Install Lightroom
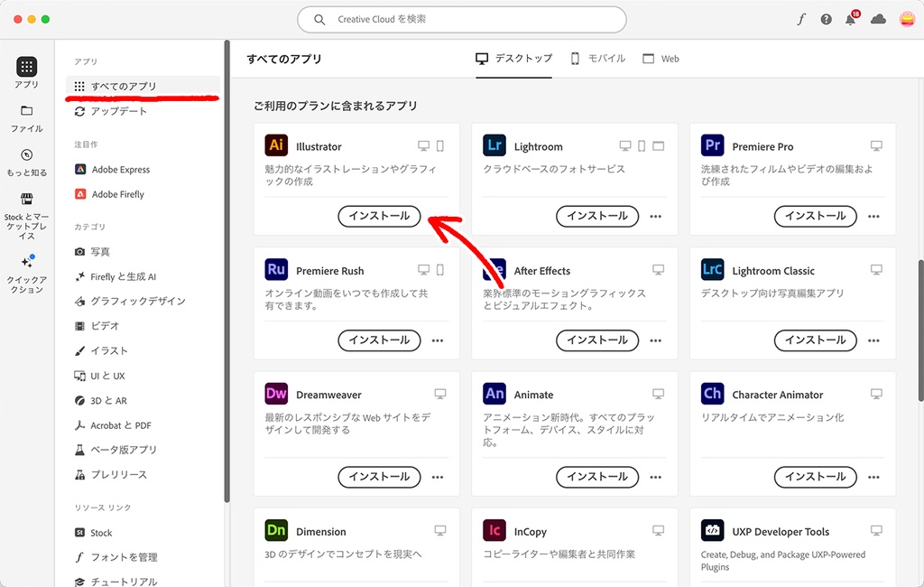The image size is (924, 587). tap(597, 216)
